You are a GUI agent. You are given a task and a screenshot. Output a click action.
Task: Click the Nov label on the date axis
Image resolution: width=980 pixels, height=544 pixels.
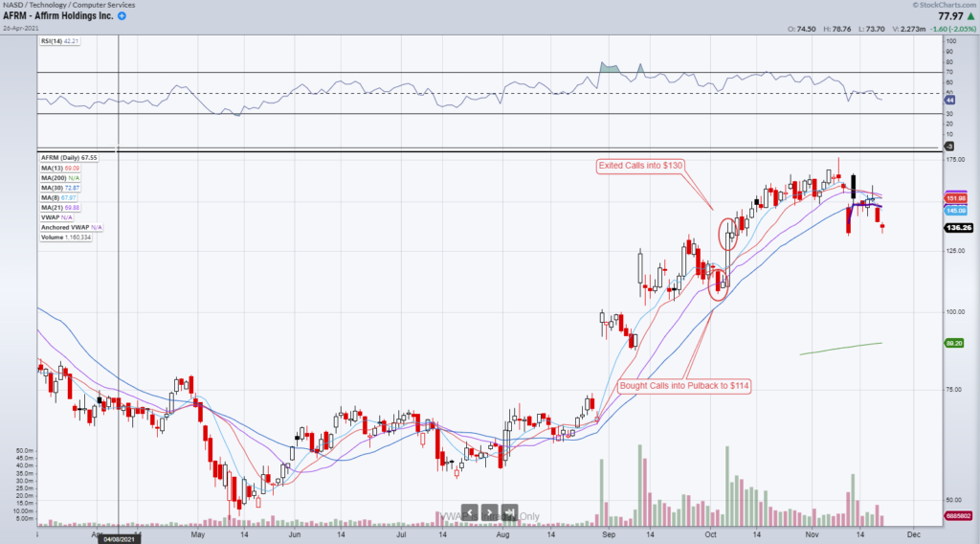point(812,534)
